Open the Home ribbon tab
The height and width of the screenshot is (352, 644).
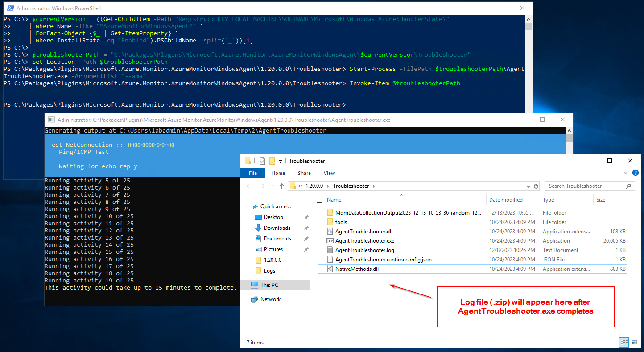pos(278,173)
